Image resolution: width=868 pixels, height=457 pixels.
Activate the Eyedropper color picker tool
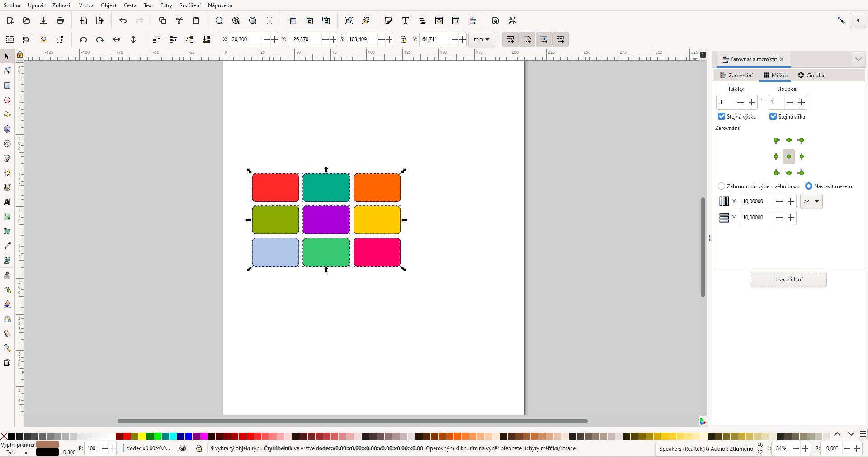pos(7,246)
